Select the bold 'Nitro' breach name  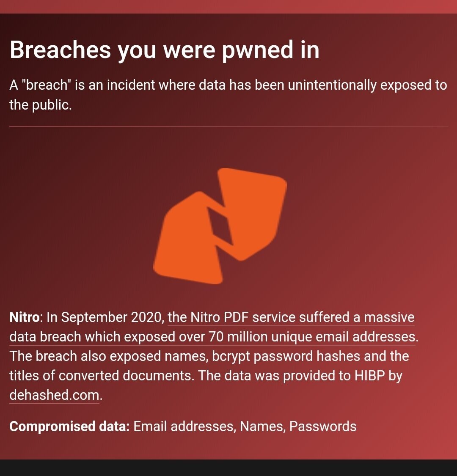[24, 317]
